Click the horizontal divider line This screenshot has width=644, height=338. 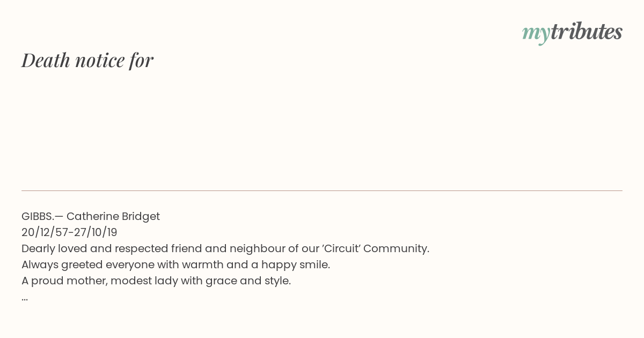point(322,190)
